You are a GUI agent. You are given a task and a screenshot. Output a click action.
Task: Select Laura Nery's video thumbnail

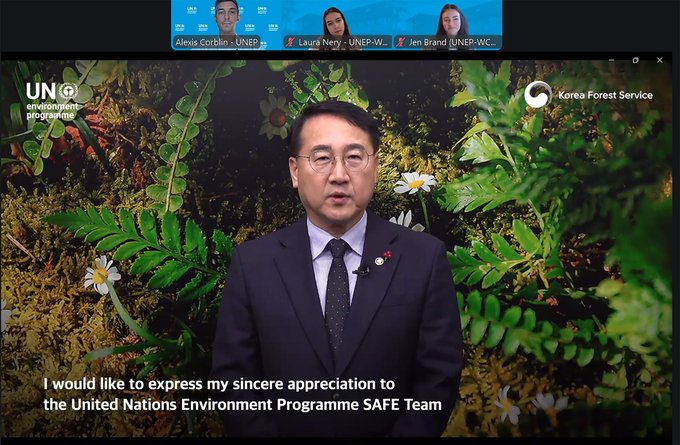[336, 18]
